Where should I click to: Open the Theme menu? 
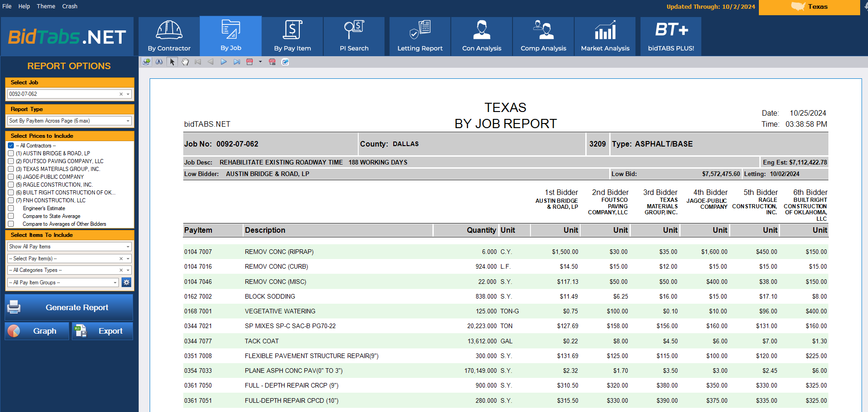(x=46, y=6)
